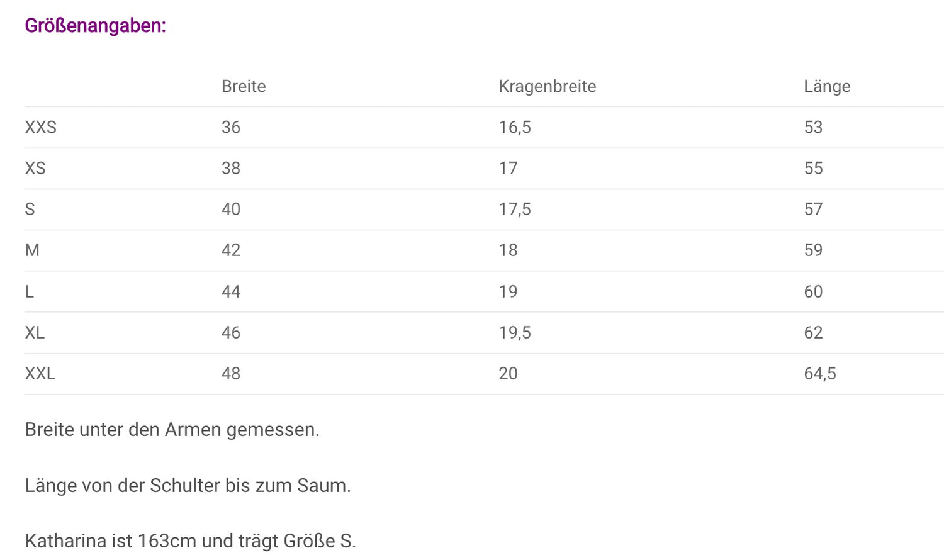Click the XXL size row label
The image size is (944, 560).
pyautogui.click(x=40, y=373)
